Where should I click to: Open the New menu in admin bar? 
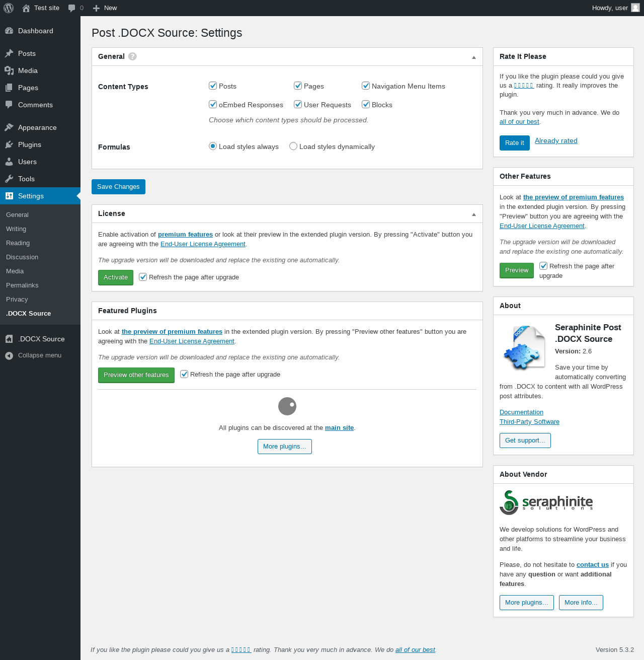[x=105, y=8]
